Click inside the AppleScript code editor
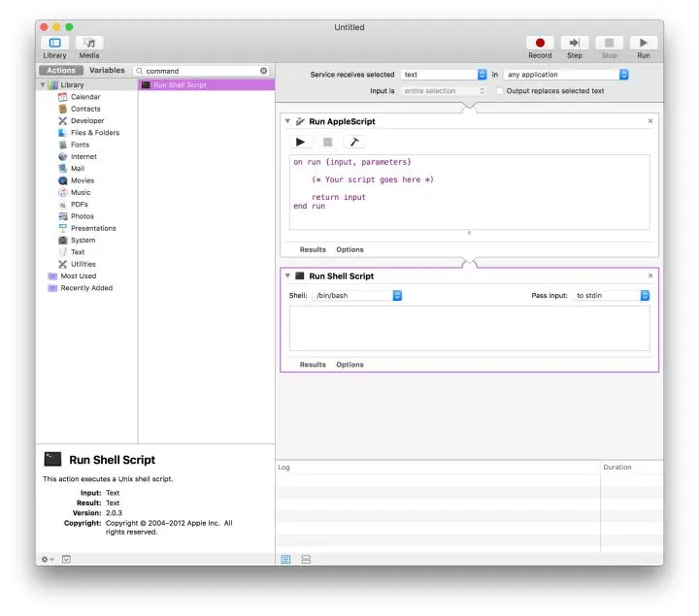The height and width of the screenshot is (616, 699). tap(470, 192)
